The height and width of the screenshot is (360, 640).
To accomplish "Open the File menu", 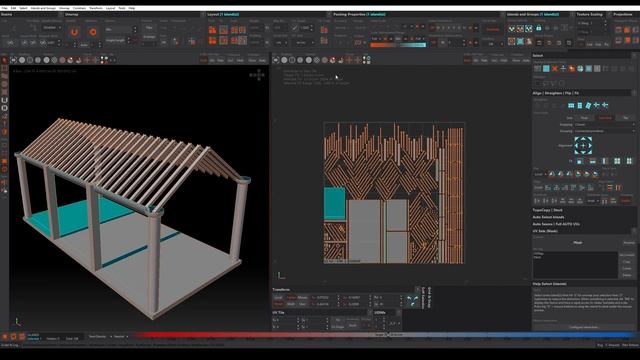I will [4, 8].
